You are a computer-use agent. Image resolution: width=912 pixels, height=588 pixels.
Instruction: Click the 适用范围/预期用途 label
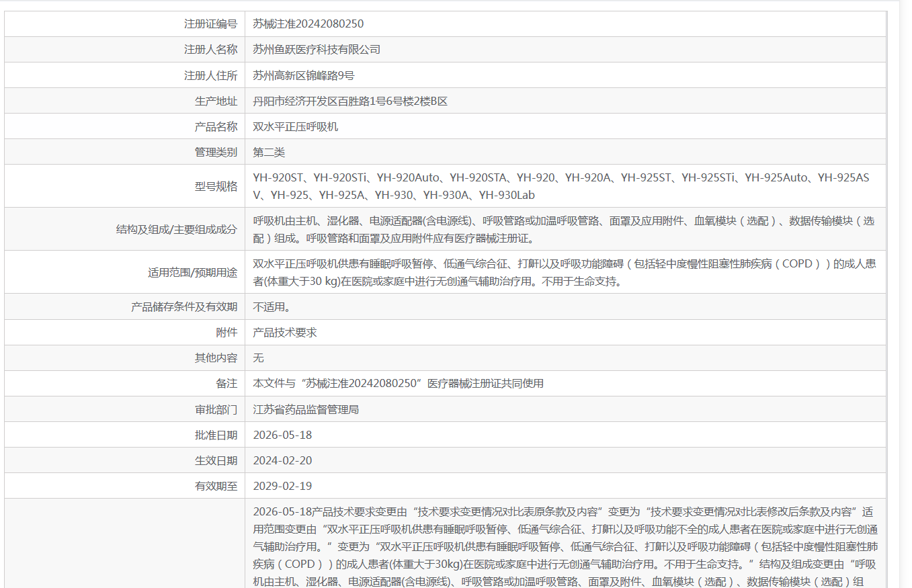pyautogui.click(x=192, y=272)
